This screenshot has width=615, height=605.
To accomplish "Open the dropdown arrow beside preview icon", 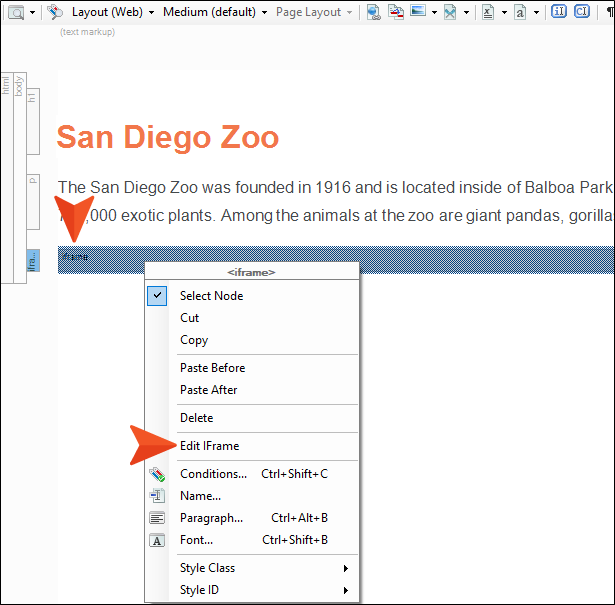I will [x=33, y=13].
